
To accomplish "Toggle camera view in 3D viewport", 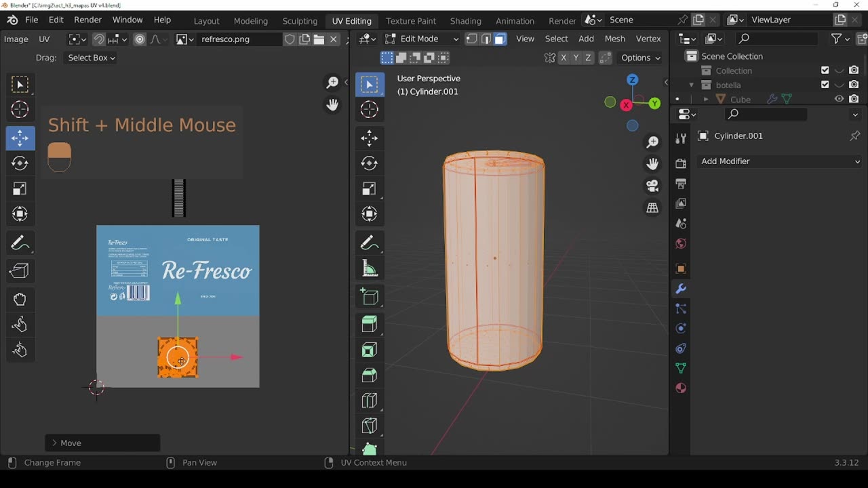I will pyautogui.click(x=652, y=186).
